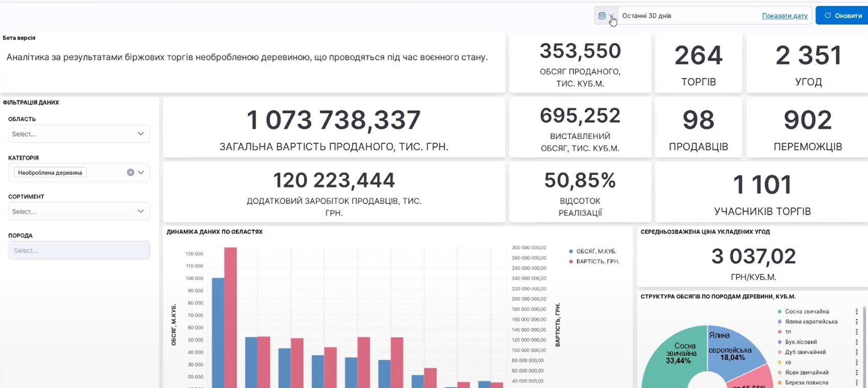Toggle the ОБСЯГ, М.КУБ. legend series
The height and width of the screenshot is (388, 868).
(x=593, y=252)
